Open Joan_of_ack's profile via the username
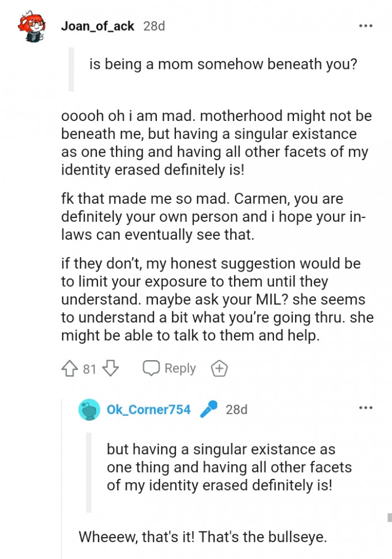 tap(97, 26)
